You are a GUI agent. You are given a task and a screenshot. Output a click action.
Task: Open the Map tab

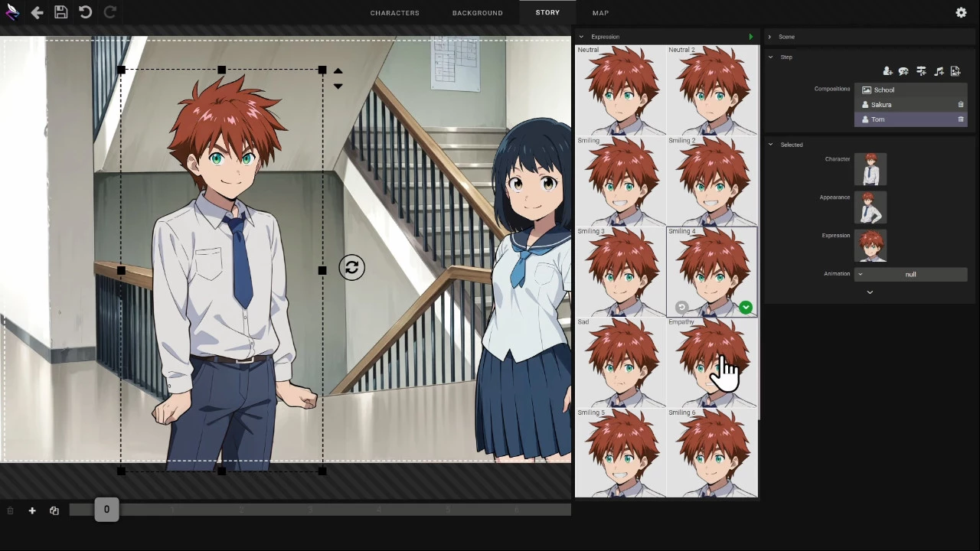tap(600, 13)
